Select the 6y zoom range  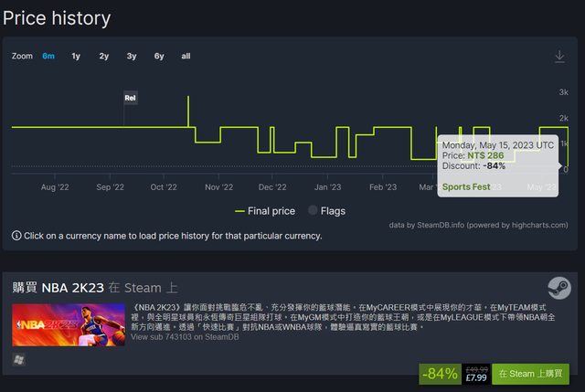pyautogui.click(x=159, y=56)
